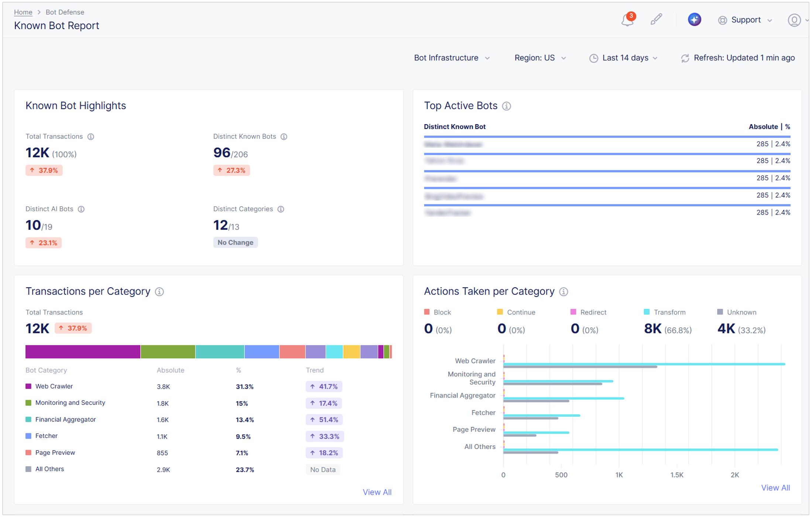This screenshot has height=517, width=812.
Task: Show info for Total Transactions highlight
Action: click(90, 137)
